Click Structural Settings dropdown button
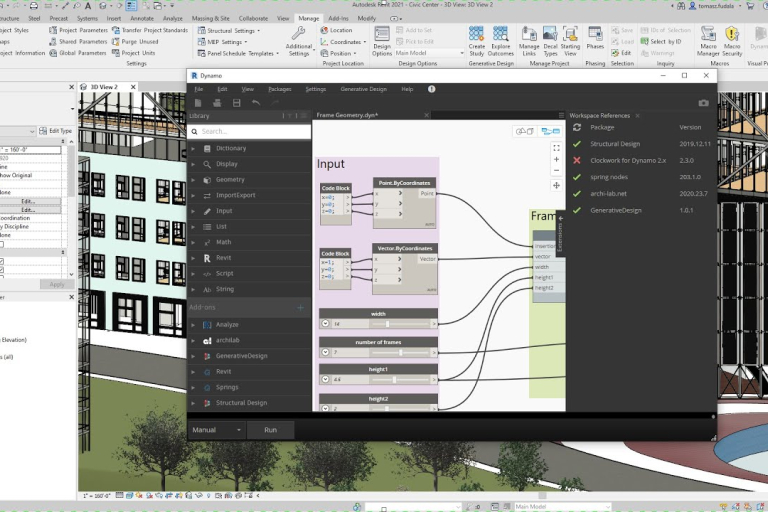 click(228, 30)
